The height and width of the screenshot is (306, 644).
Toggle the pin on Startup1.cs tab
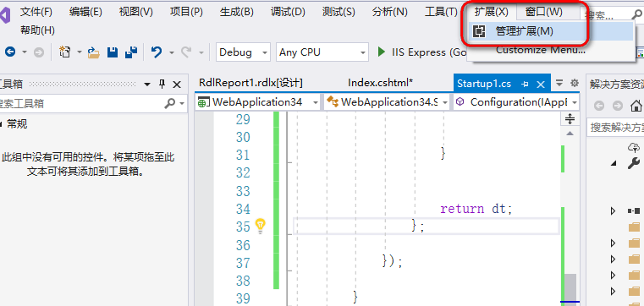(525, 84)
